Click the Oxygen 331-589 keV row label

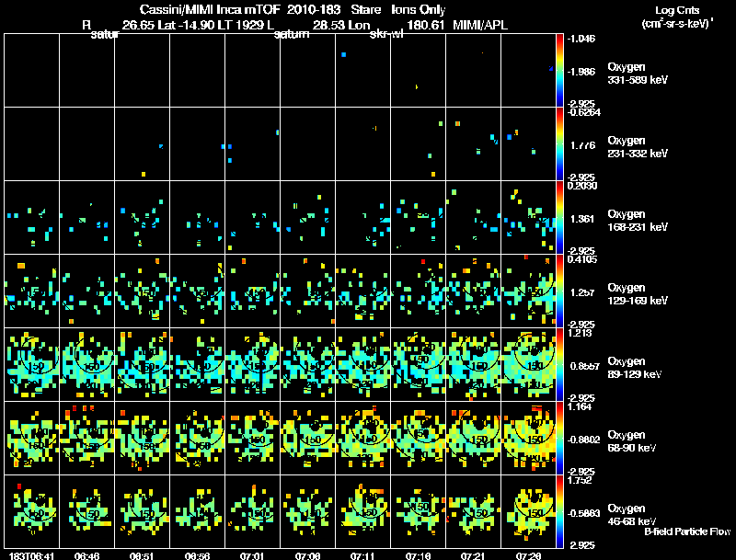(x=638, y=74)
